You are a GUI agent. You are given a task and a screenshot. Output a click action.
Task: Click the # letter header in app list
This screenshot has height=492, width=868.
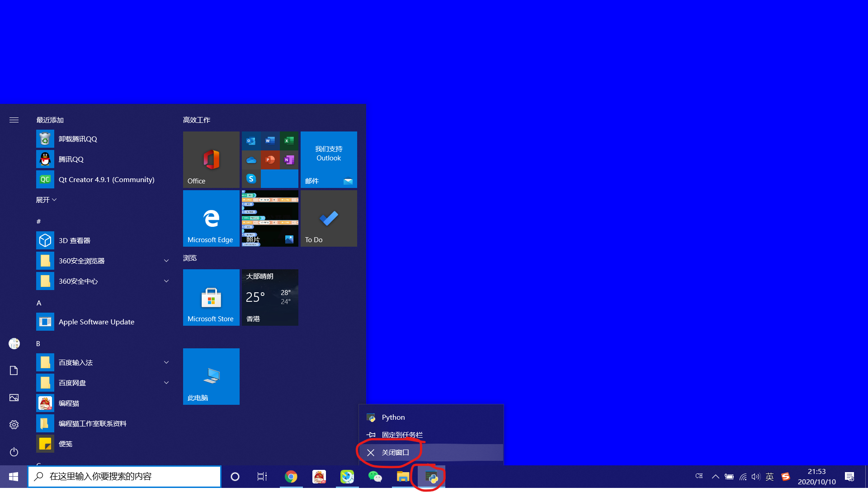tap(38, 221)
